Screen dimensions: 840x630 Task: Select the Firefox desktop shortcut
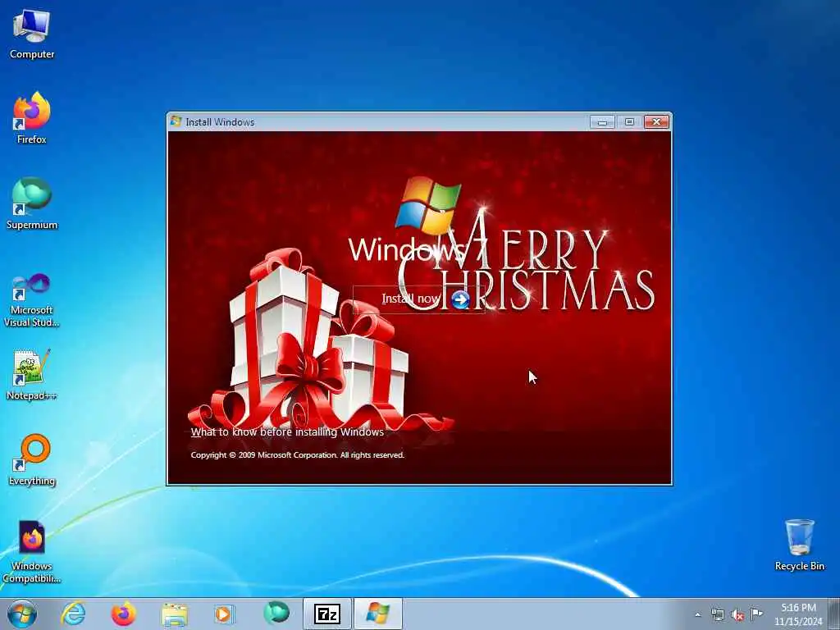(x=32, y=118)
